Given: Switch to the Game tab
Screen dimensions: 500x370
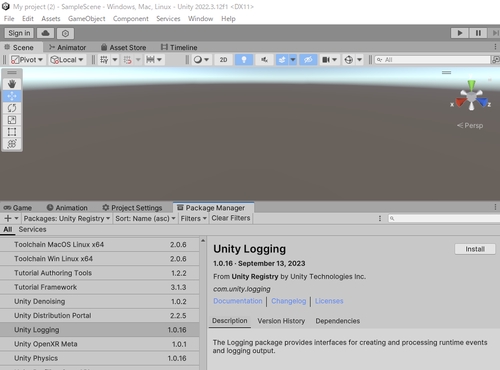Looking at the screenshot, I should [x=18, y=208].
